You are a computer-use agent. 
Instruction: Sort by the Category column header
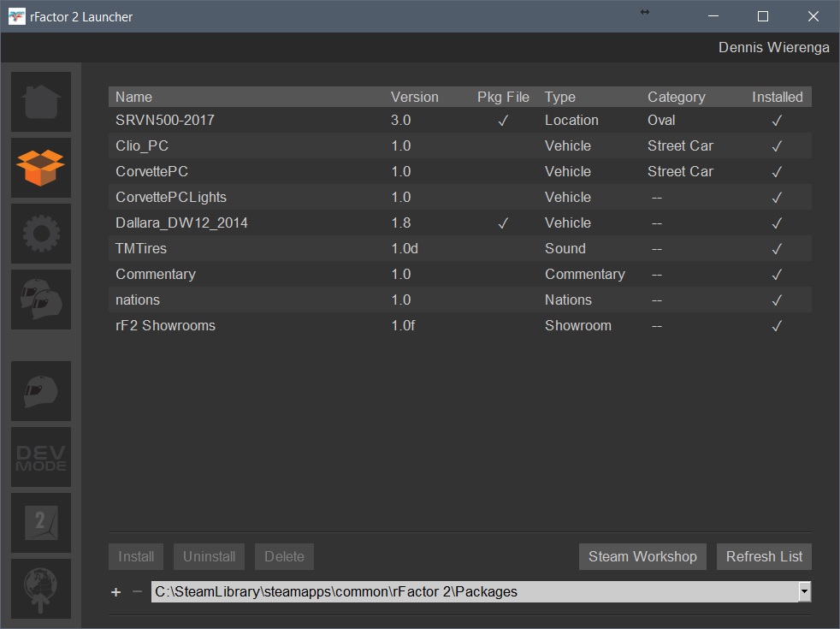(x=676, y=97)
